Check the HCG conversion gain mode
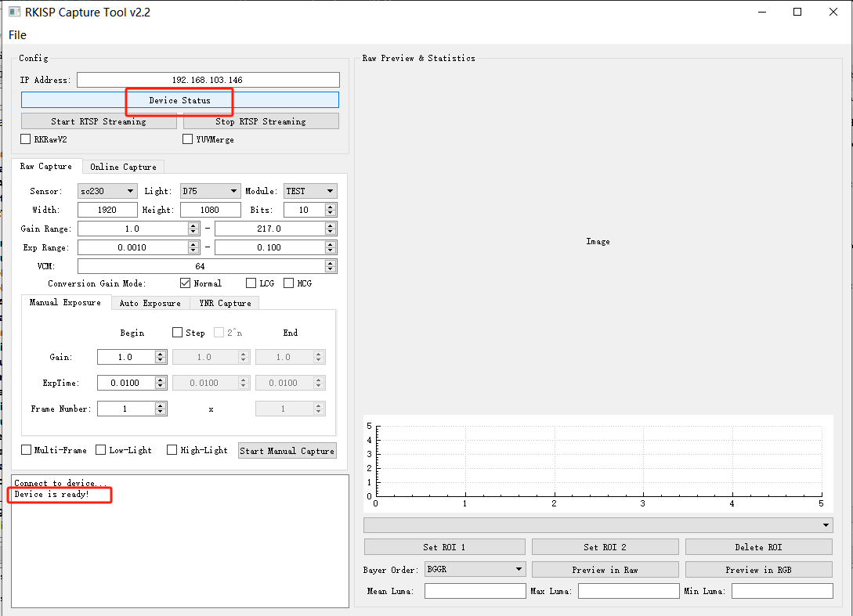The image size is (853, 616). point(289,283)
